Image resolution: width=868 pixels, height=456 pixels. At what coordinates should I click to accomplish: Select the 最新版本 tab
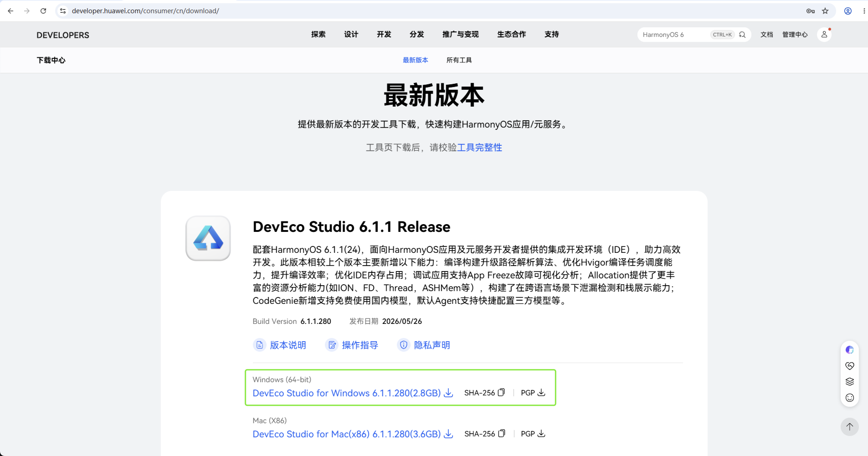[416, 60]
